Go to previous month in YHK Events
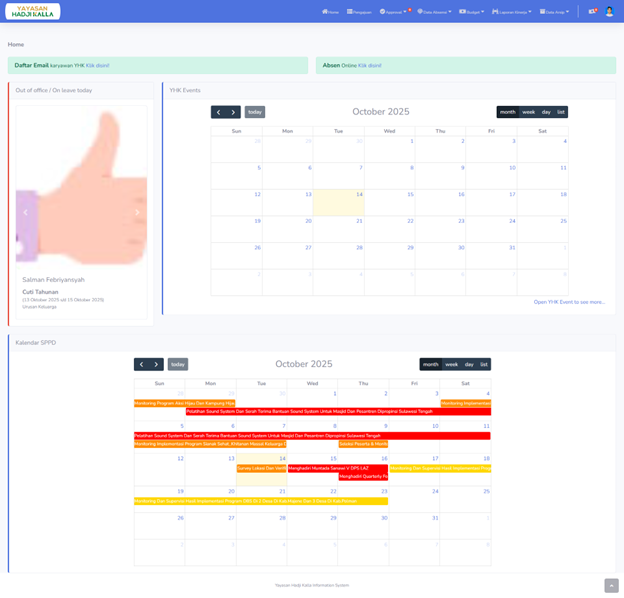The image size is (624, 598). click(x=218, y=112)
